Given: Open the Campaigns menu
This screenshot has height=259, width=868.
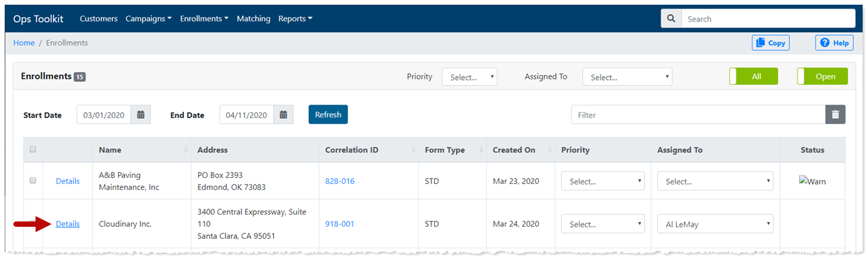Looking at the screenshot, I should [x=148, y=19].
